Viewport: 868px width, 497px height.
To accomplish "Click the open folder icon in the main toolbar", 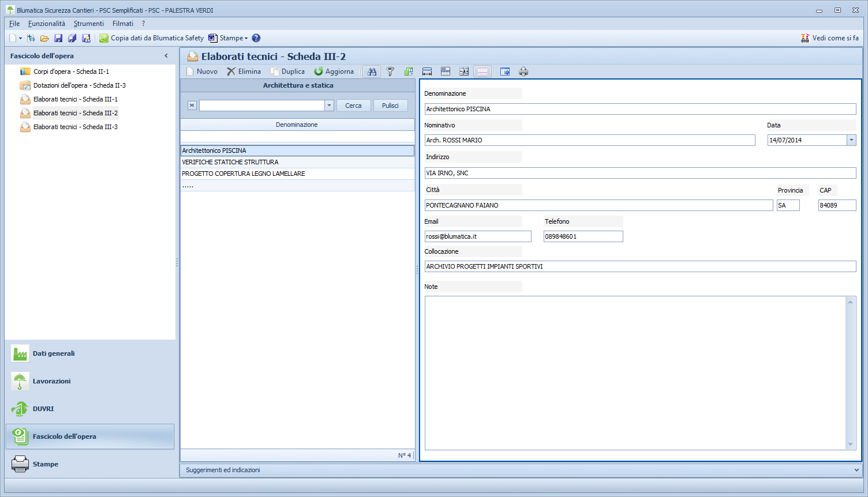I will click(44, 38).
